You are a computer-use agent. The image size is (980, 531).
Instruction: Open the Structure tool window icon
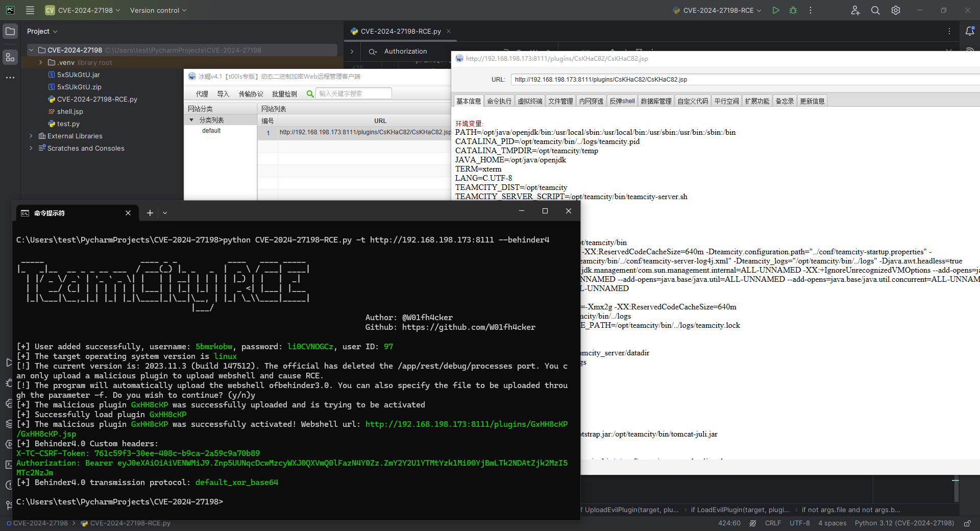tap(10, 57)
